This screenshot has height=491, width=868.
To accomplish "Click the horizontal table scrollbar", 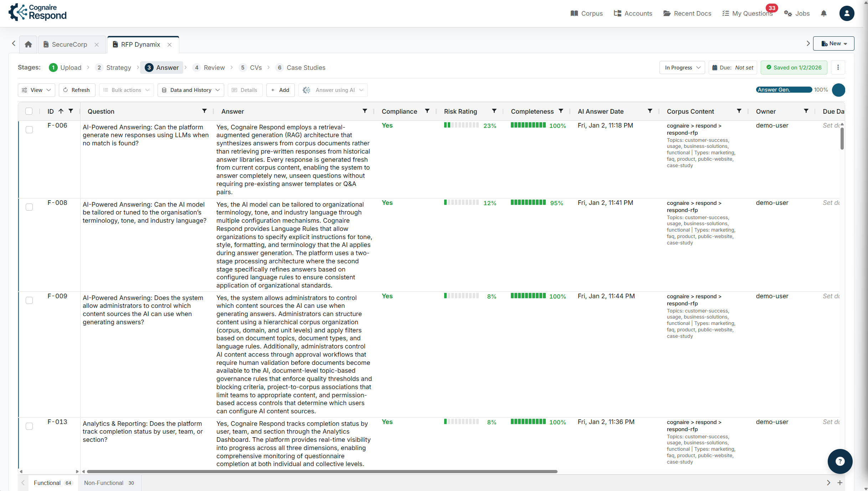I will (321, 471).
